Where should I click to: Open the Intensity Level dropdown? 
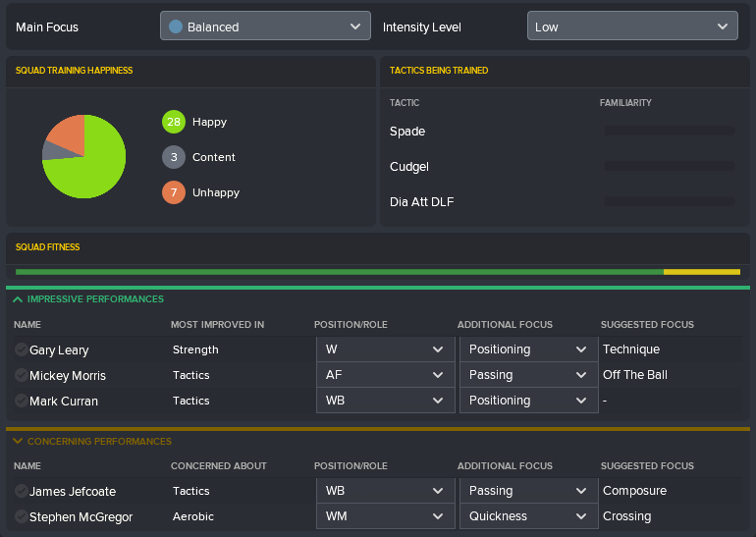[632, 27]
